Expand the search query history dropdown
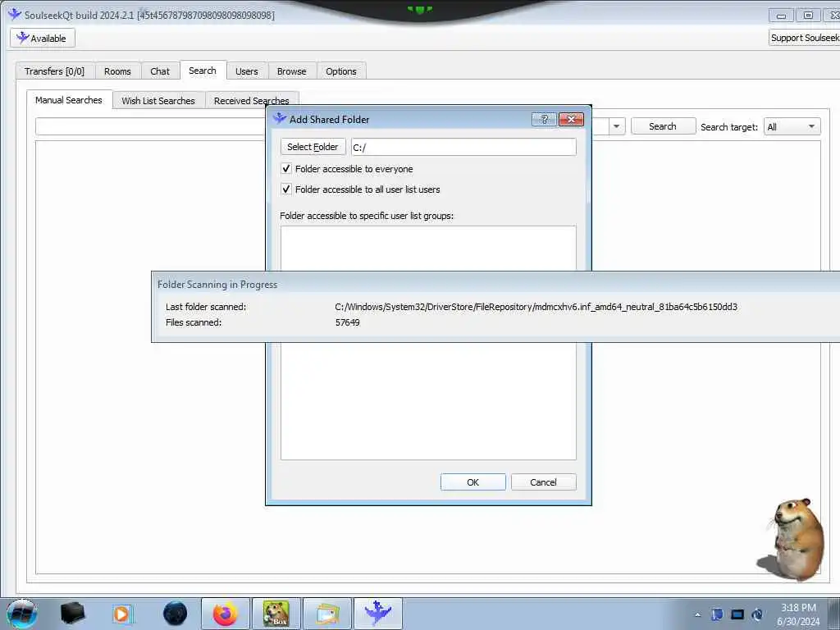This screenshot has height=630, width=840. click(617, 126)
